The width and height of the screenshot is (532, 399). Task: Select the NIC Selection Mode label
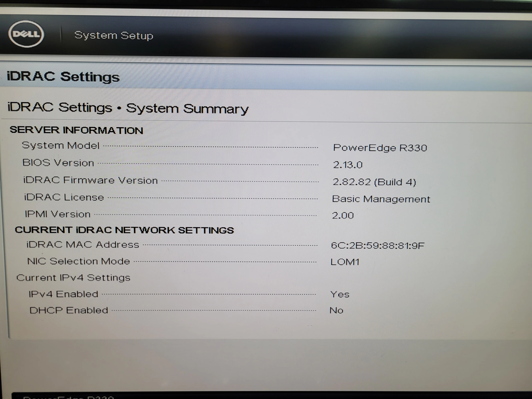(79, 261)
